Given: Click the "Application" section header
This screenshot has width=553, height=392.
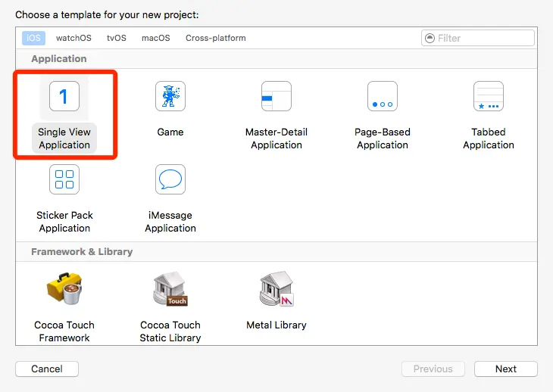Looking at the screenshot, I should pyautogui.click(x=59, y=59).
